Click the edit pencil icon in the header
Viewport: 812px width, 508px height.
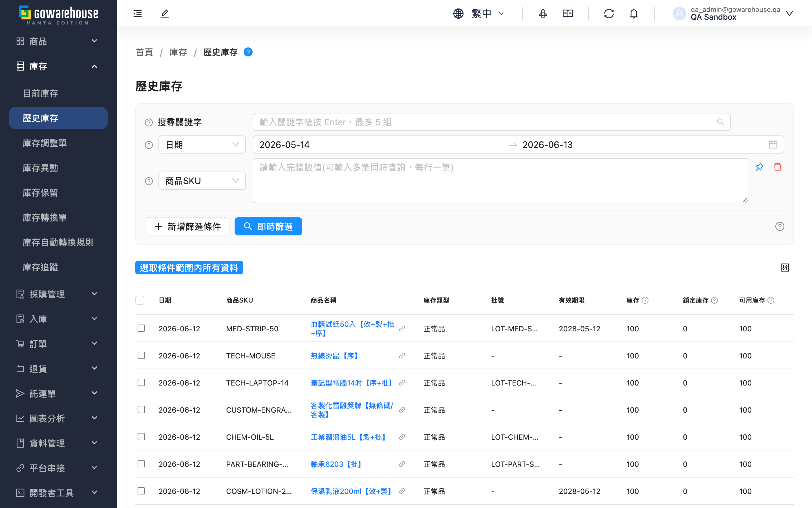pos(164,14)
